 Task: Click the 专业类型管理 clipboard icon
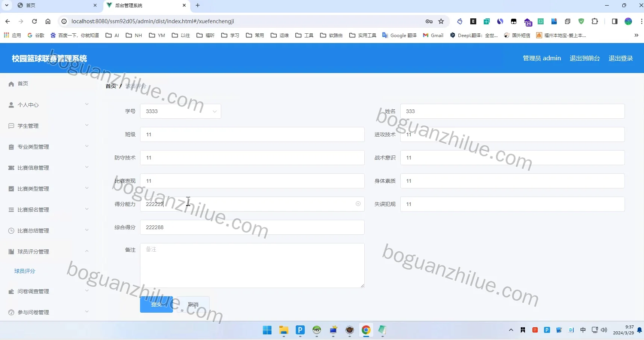tap(11, 147)
